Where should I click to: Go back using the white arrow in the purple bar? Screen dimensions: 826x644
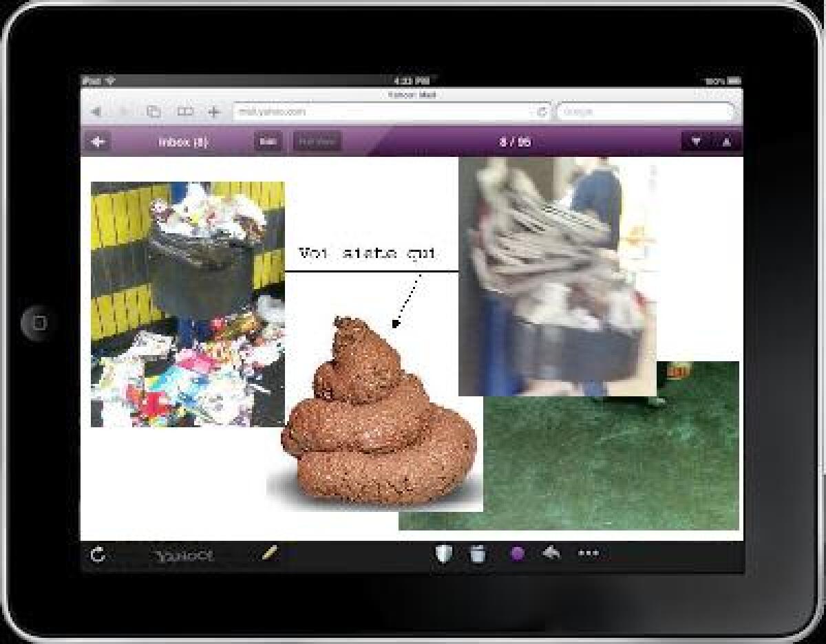99,142
